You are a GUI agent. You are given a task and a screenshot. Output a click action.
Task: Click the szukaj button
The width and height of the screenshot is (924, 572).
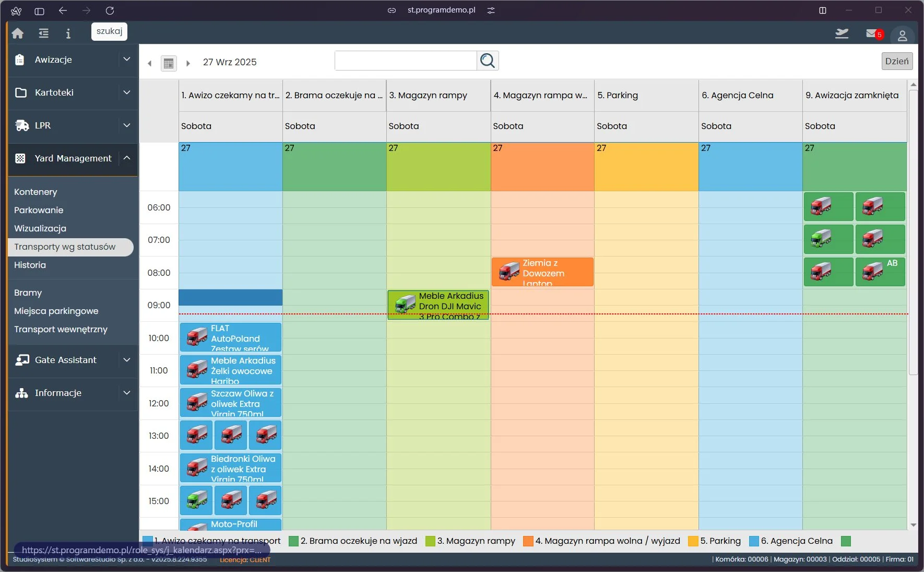(109, 31)
